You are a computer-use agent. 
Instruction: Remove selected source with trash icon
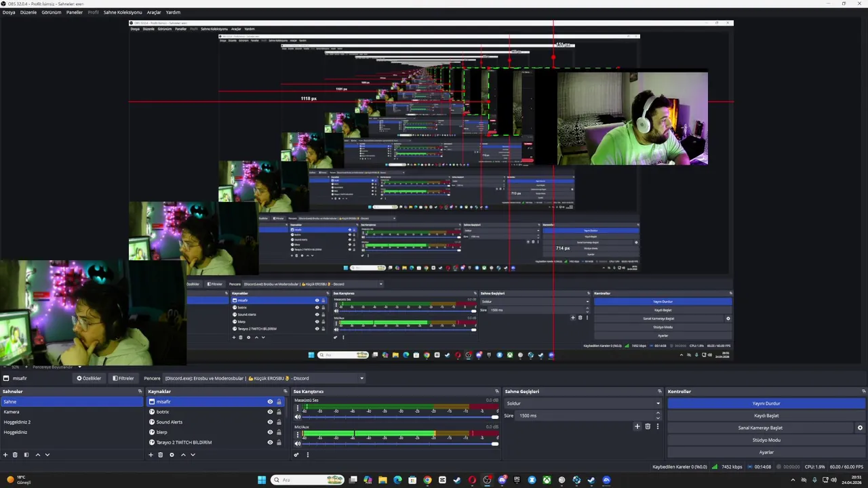point(161,455)
